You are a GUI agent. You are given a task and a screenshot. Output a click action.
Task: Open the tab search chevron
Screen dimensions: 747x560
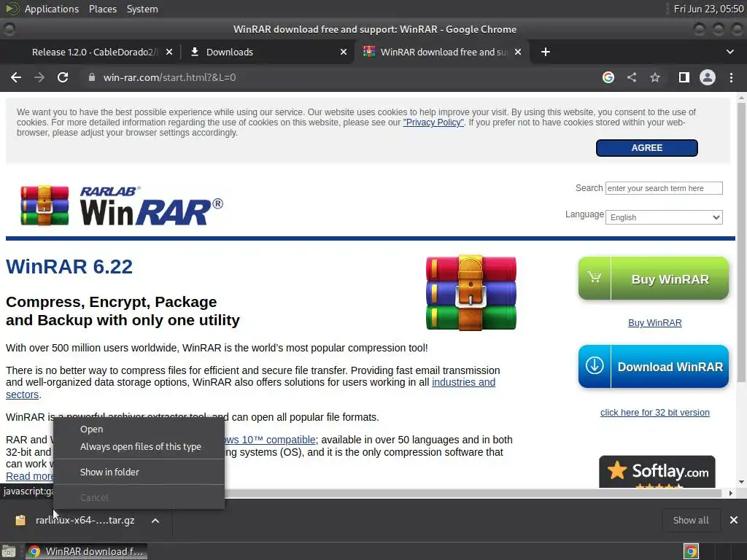729,52
